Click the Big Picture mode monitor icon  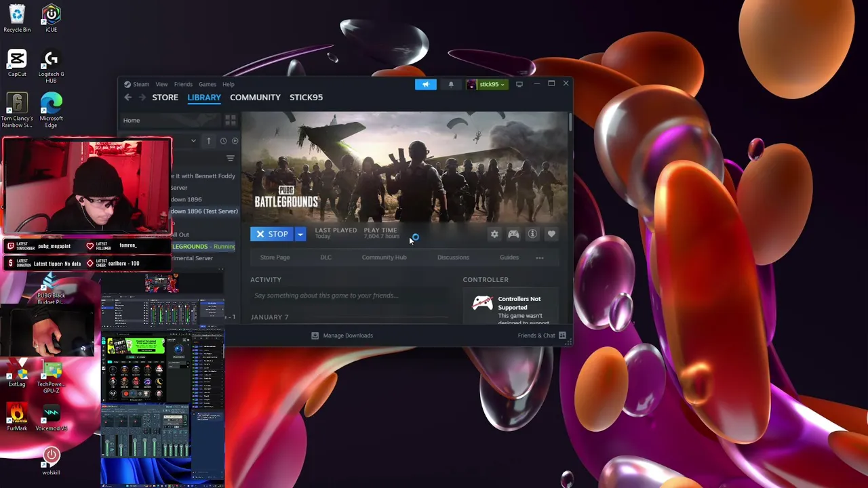tap(519, 84)
